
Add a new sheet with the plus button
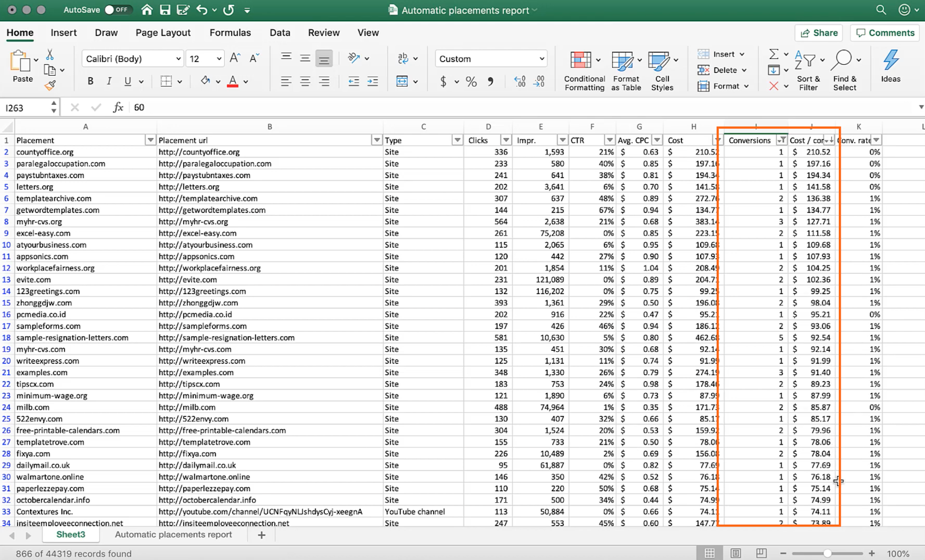pos(261,535)
